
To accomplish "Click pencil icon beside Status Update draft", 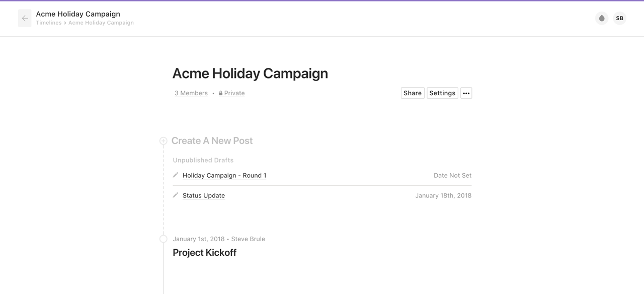I will pyautogui.click(x=176, y=195).
